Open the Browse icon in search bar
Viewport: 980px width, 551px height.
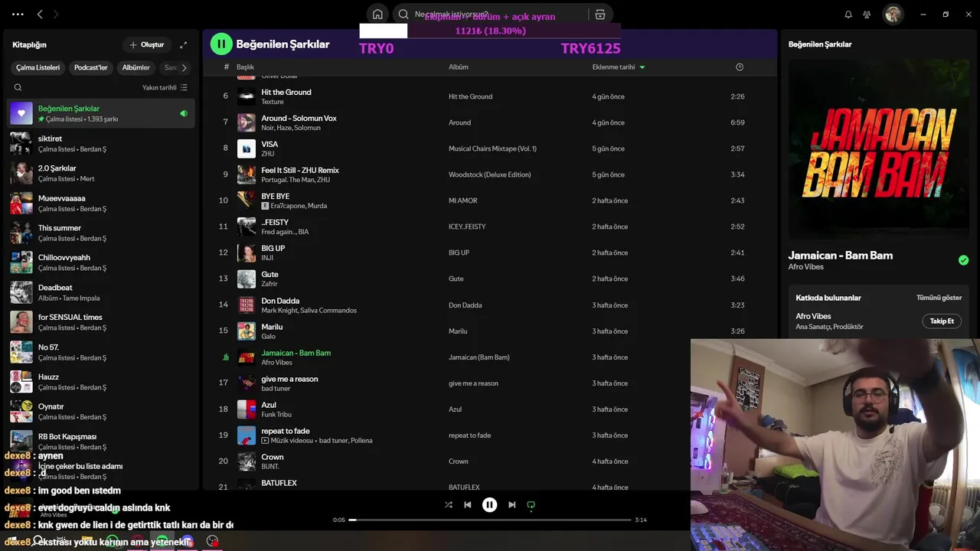click(x=599, y=15)
